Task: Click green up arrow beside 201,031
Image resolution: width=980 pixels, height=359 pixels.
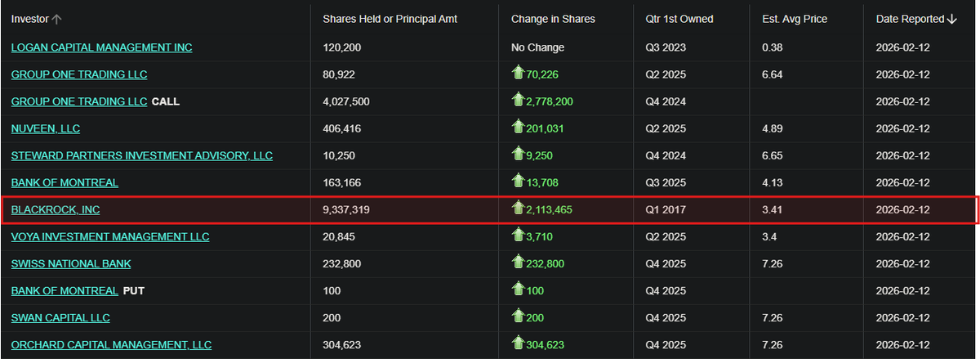Action: pos(517,128)
